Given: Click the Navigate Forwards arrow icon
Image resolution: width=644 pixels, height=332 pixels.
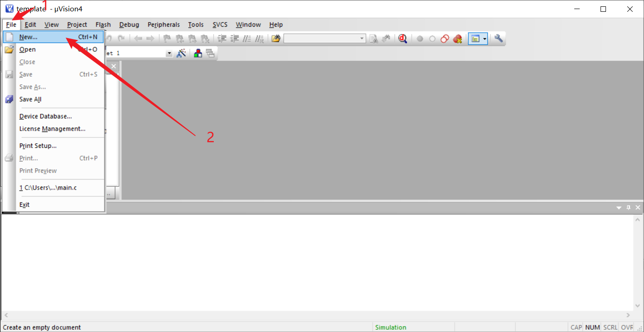Looking at the screenshot, I should click(x=150, y=39).
